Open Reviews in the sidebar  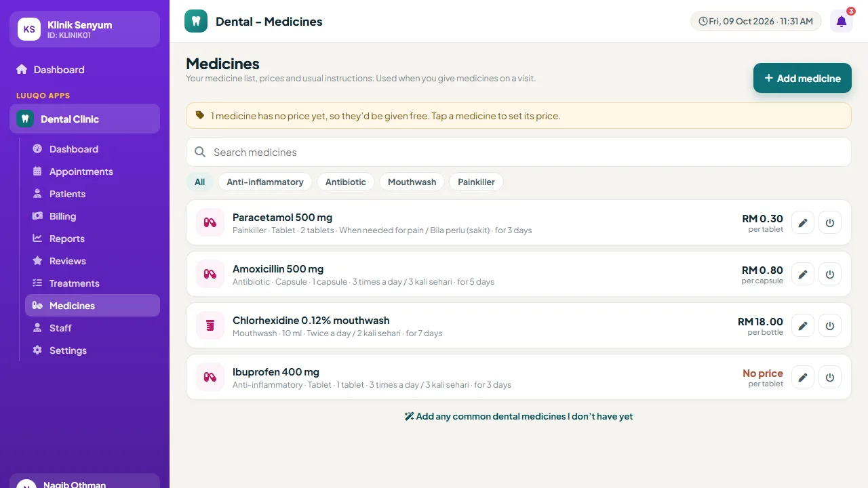tap(92, 261)
